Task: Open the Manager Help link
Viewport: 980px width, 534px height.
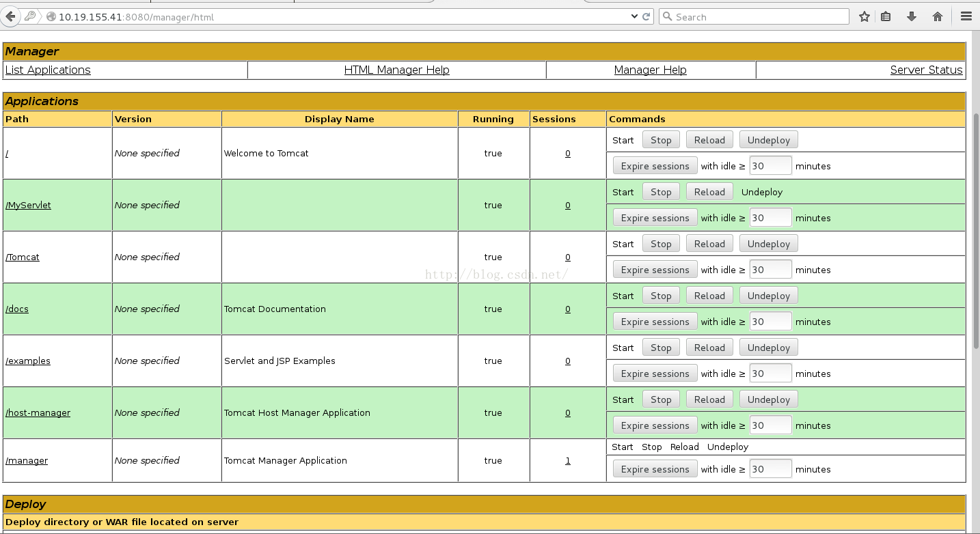Action: (651, 70)
